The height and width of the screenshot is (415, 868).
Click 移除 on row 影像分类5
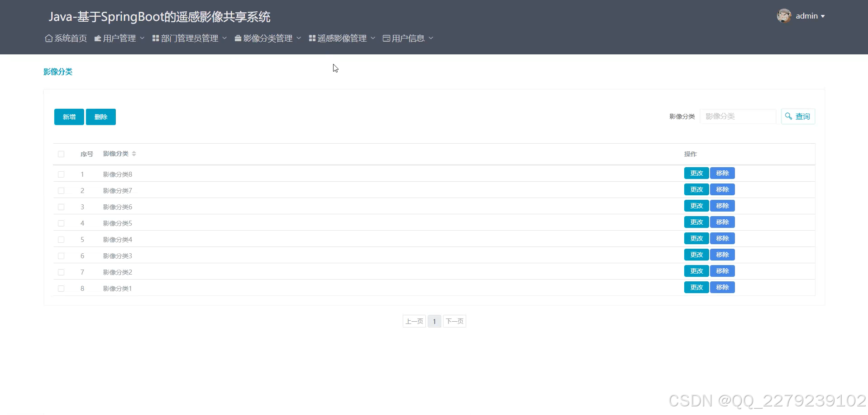(x=722, y=222)
